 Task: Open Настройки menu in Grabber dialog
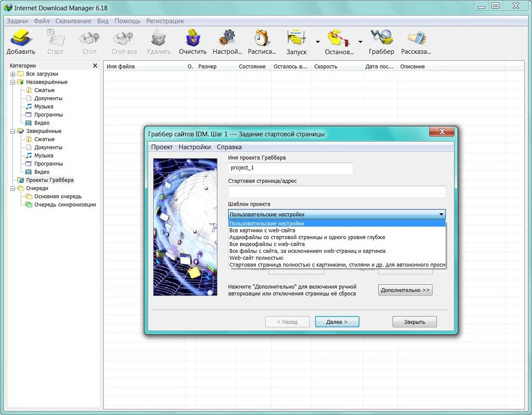pos(195,147)
